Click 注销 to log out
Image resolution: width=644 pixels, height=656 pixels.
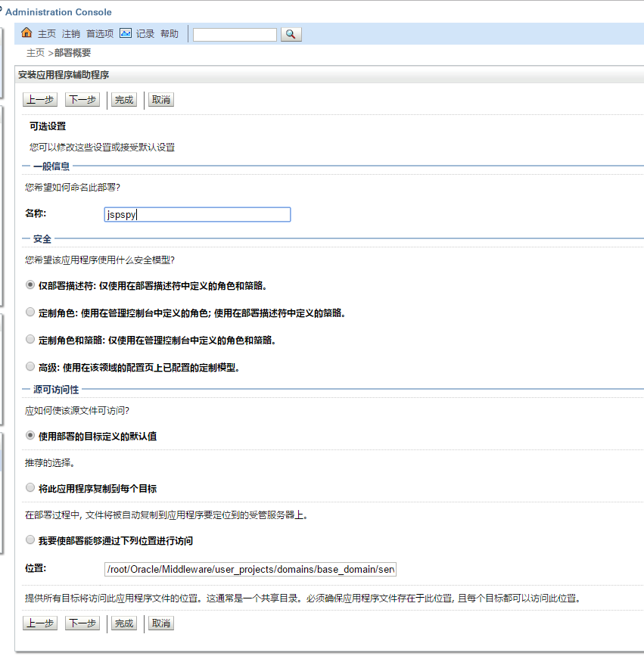(x=71, y=33)
